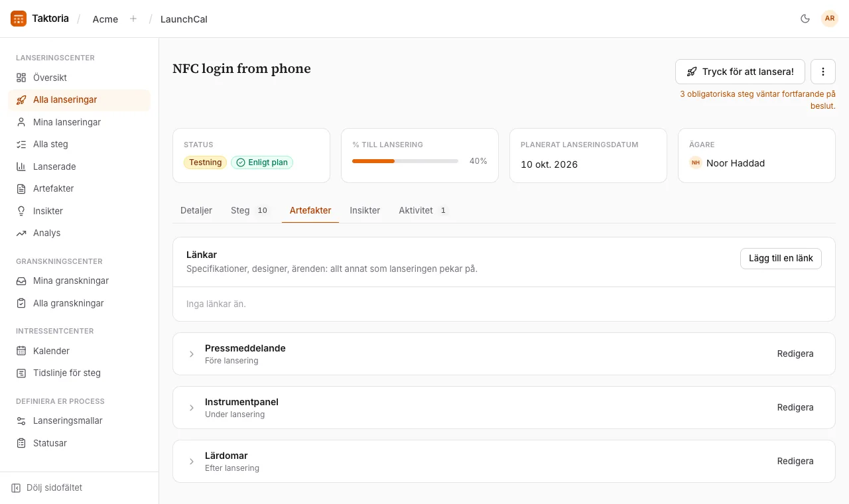Collapse sidebar with Dölj sidofältet
Image resolution: width=849 pixels, height=504 pixels.
tap(46, 487)
